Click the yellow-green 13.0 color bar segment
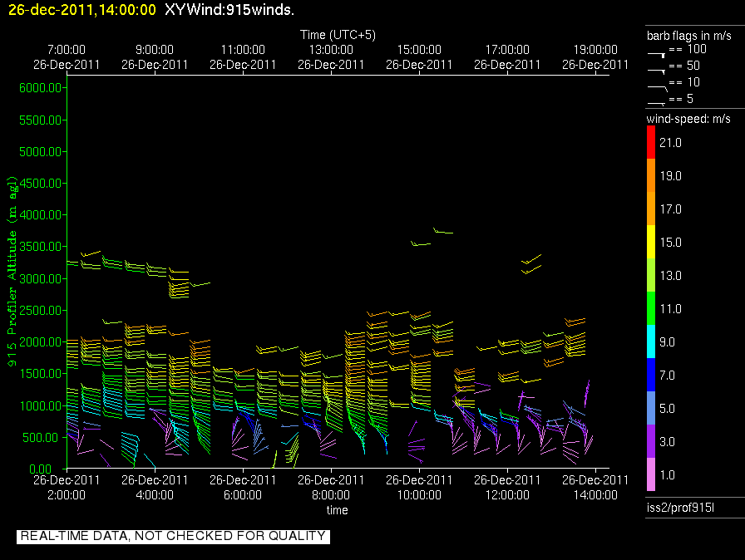This screenshot has width=745, height=560. [x=651, y=275]
